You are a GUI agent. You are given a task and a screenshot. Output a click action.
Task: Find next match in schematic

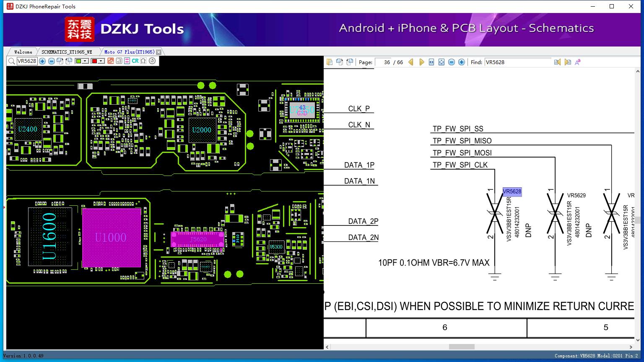tap(568, 62)
